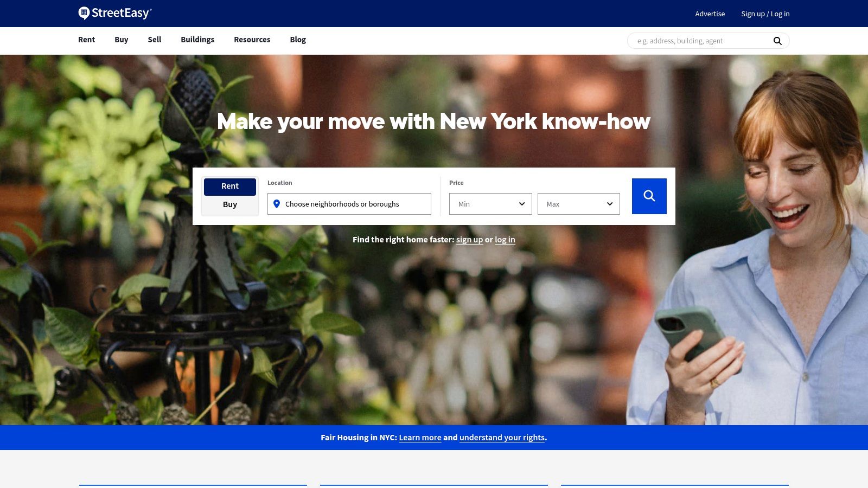
Task: Select the Rent toggle in search box
Action: click(230, 187)
